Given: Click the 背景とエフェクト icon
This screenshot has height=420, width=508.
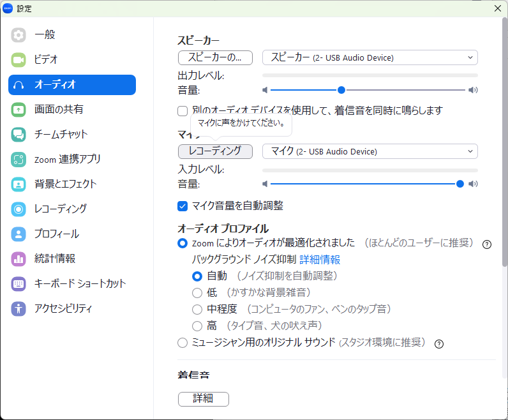Looking at the screenshot, I should click(x=19, y=184).
